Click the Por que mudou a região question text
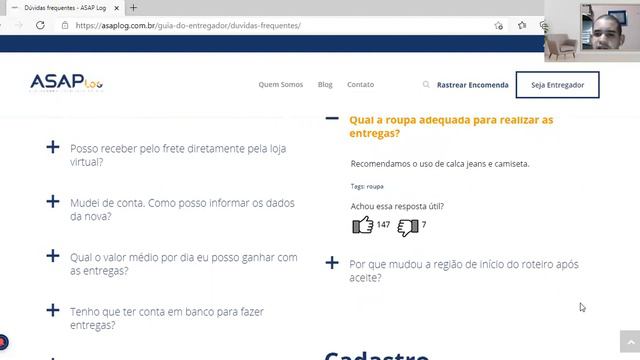 click(464, 271)
